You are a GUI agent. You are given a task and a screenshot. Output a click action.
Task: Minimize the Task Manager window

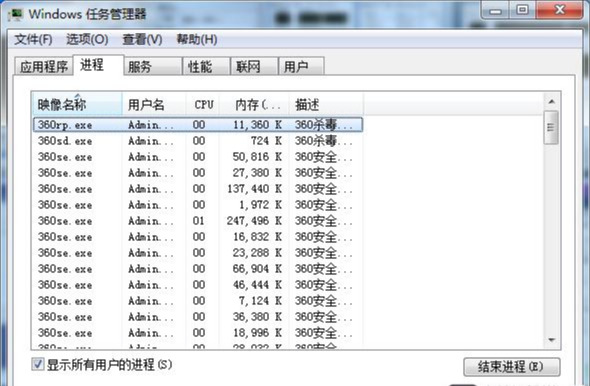495,11
